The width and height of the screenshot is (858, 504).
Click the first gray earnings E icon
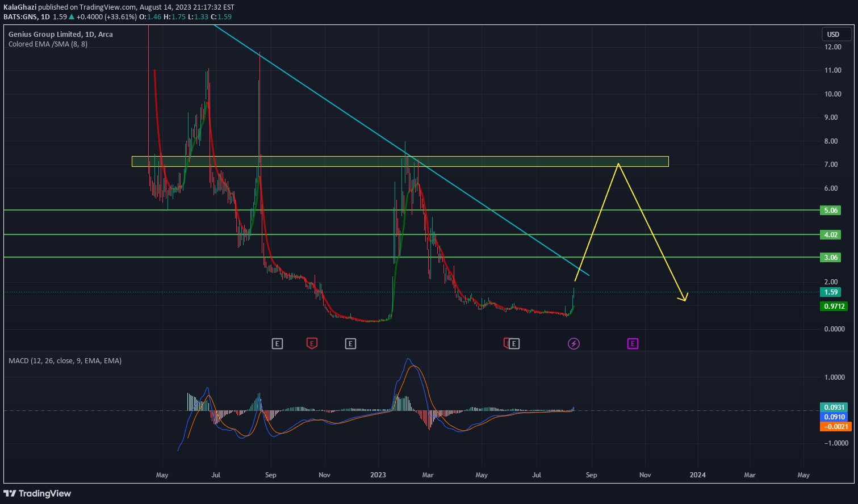coord(277,343)
